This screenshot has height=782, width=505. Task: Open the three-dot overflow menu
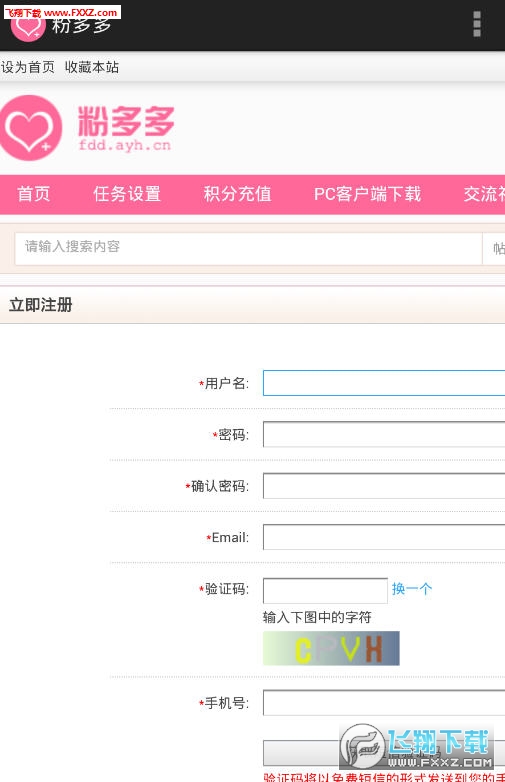[x=477, y=23]
